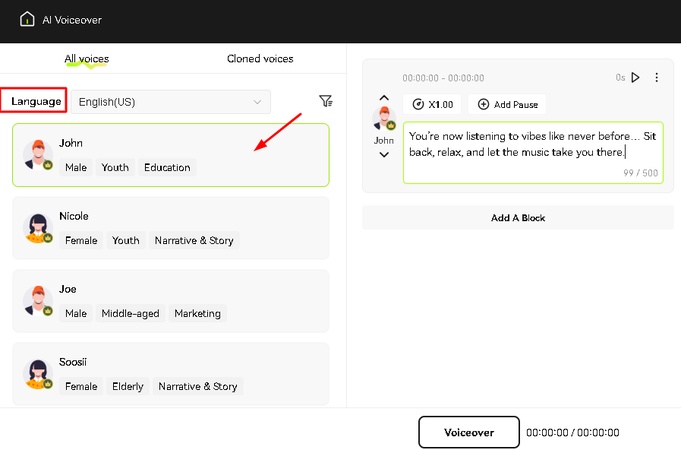Click Soosii's avatar icon
The width and height of the screenshot is (681, 450).
pos(38,374)
